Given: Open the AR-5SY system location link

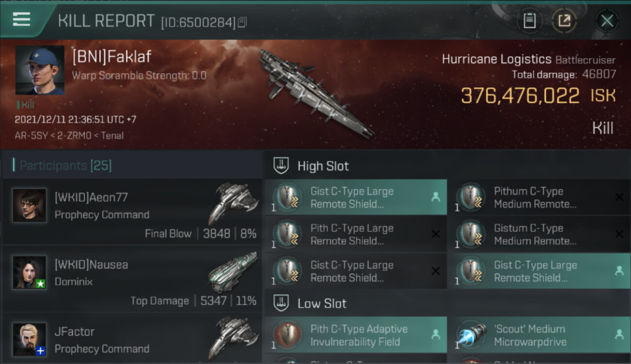Looking at the screenshot, I should point(31,136).
